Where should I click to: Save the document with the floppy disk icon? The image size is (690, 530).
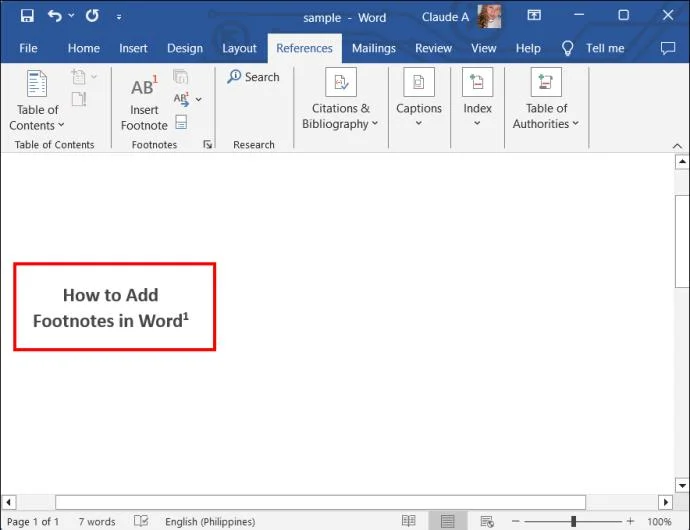tap(27, 16)
